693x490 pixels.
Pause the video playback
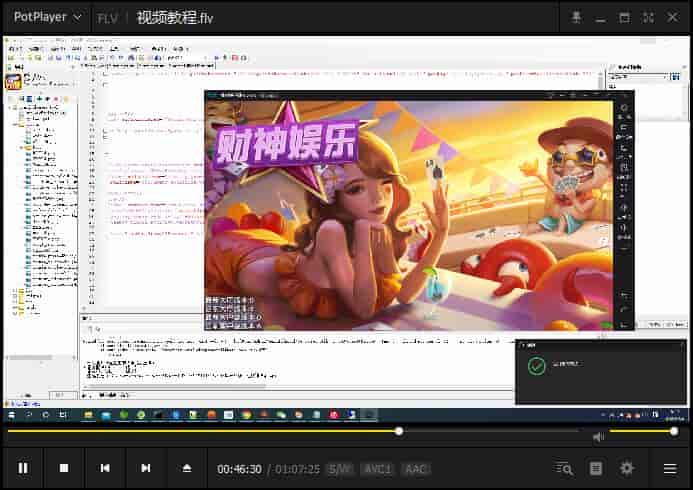point(23,468)
